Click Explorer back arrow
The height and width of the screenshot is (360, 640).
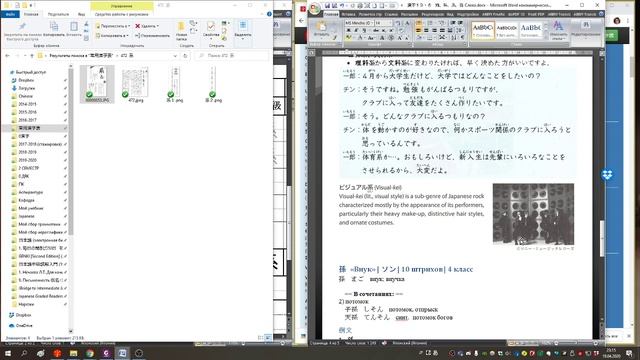click(x=7, y=56)
